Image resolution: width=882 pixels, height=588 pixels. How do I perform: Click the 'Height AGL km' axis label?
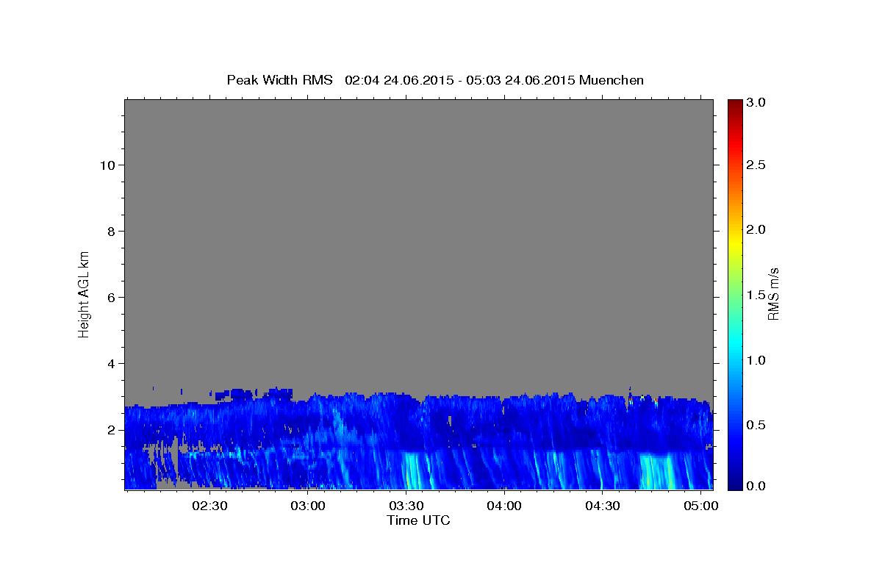pos(84,293)
